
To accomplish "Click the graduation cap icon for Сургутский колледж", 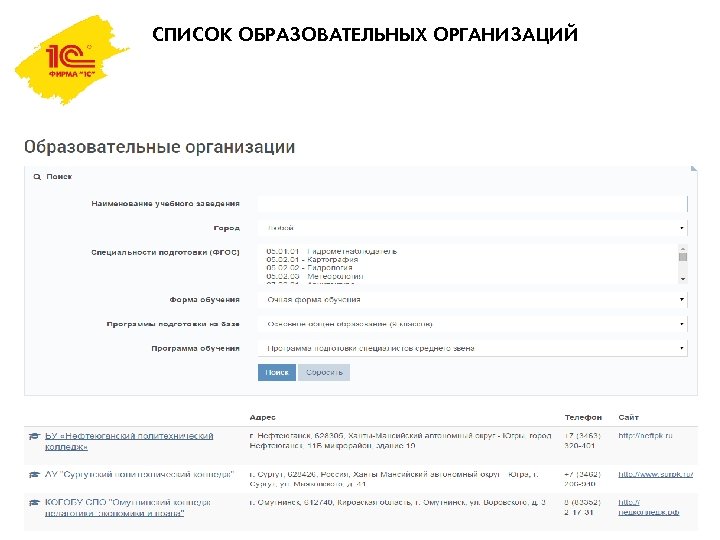I will 34,474.
